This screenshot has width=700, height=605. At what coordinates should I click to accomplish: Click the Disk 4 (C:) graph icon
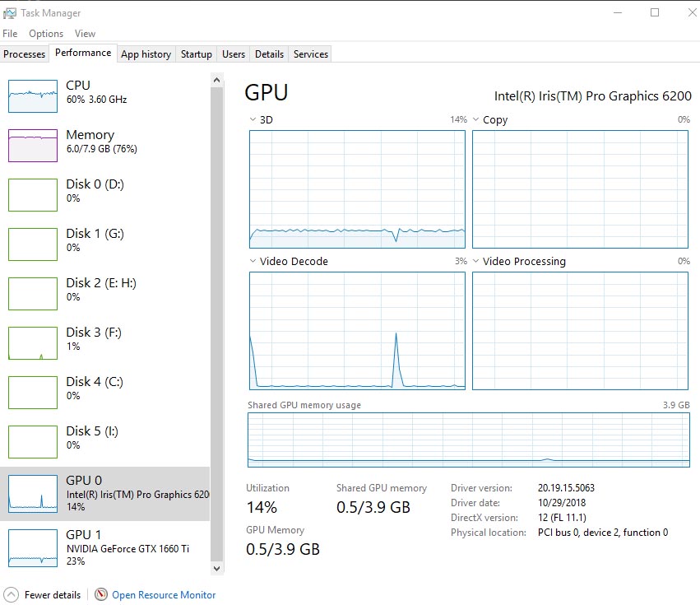33,393
